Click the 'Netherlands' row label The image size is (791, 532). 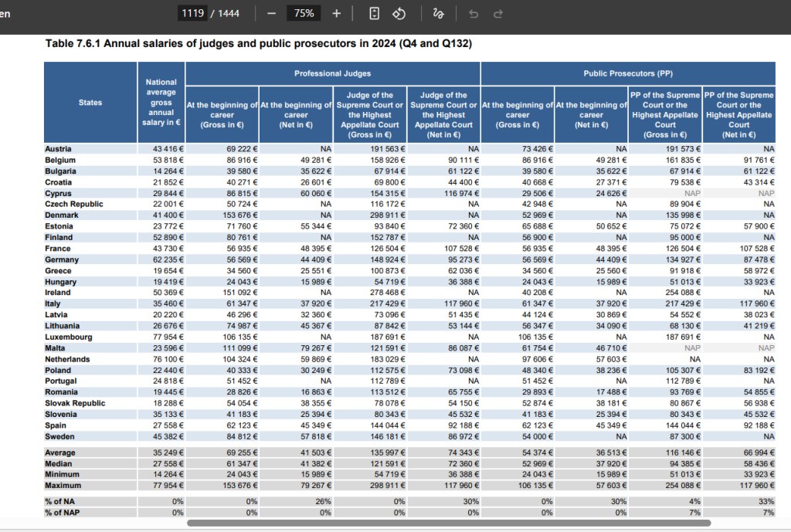67,358
